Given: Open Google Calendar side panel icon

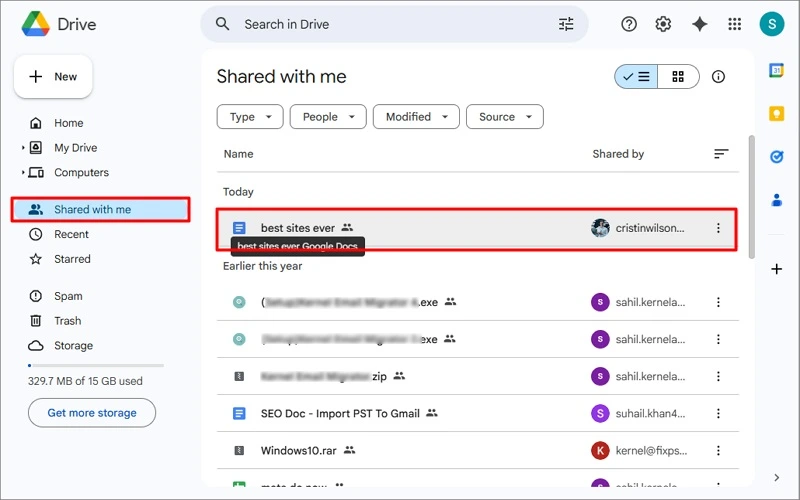Looking at the screenshot, I should coord(776,70).
